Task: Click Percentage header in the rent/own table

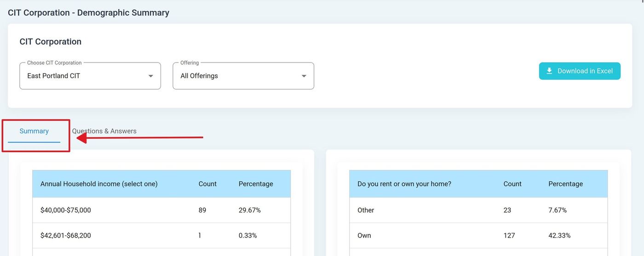Action: click(x=565, y=184)
